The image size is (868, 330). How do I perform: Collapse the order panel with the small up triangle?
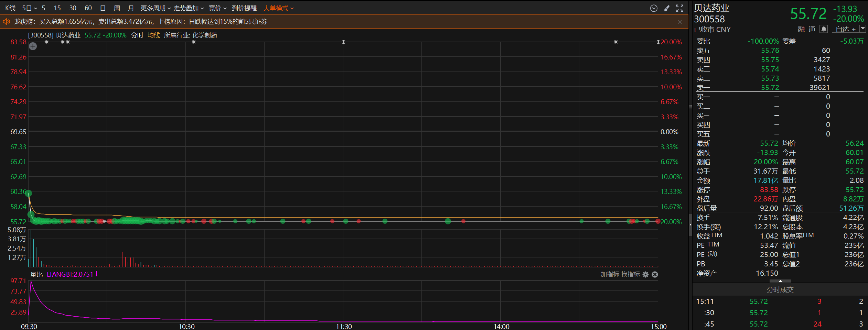pyautogui.click(x=780, y=281)
